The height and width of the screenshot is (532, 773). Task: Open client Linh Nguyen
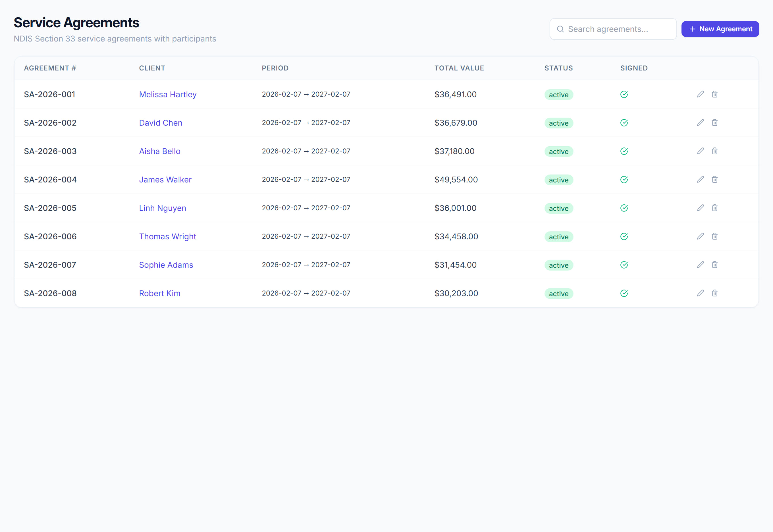pos(162,208)
